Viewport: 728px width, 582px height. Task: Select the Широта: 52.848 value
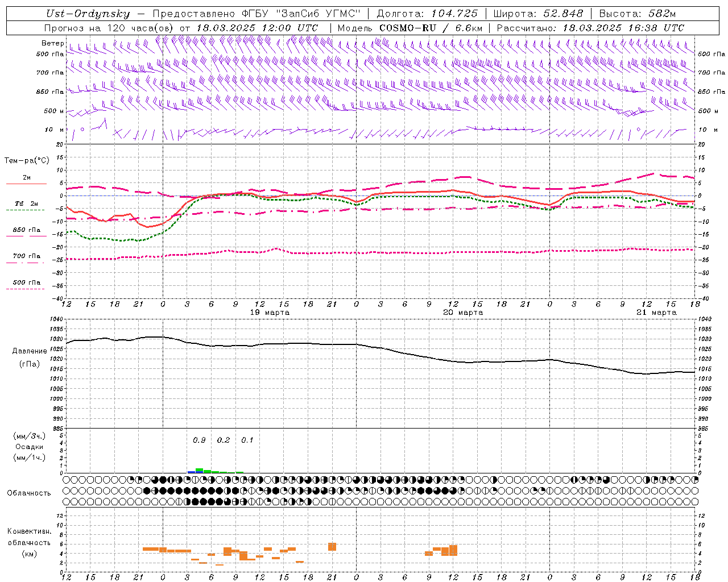click(x=538, y=14)
